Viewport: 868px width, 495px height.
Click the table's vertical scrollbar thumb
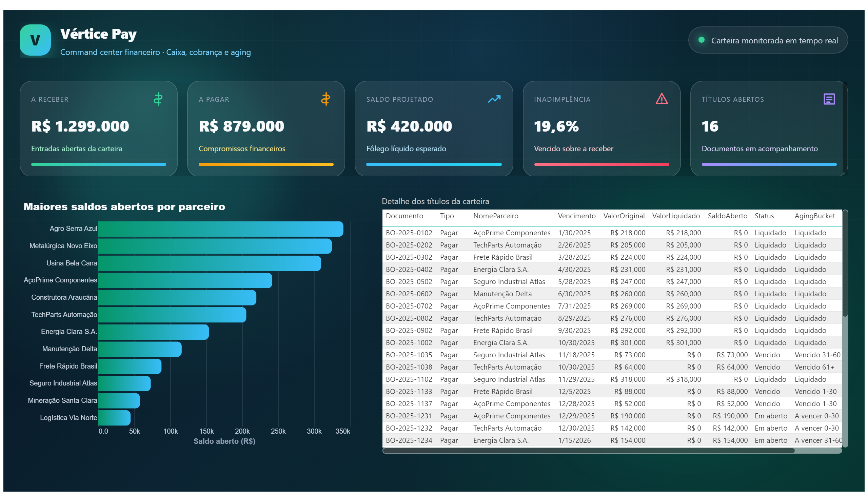coord(845,263)
